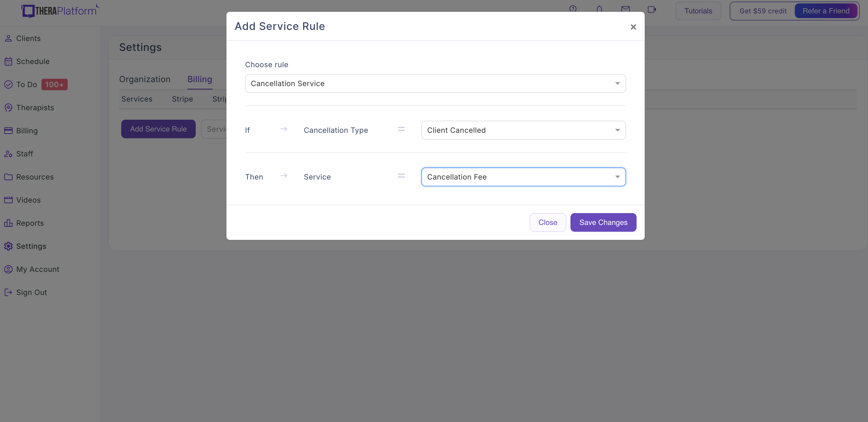Click the partially hidden Service search field
Image resolution: width=868 pixels, height=422 pixels.
(214, 129)
